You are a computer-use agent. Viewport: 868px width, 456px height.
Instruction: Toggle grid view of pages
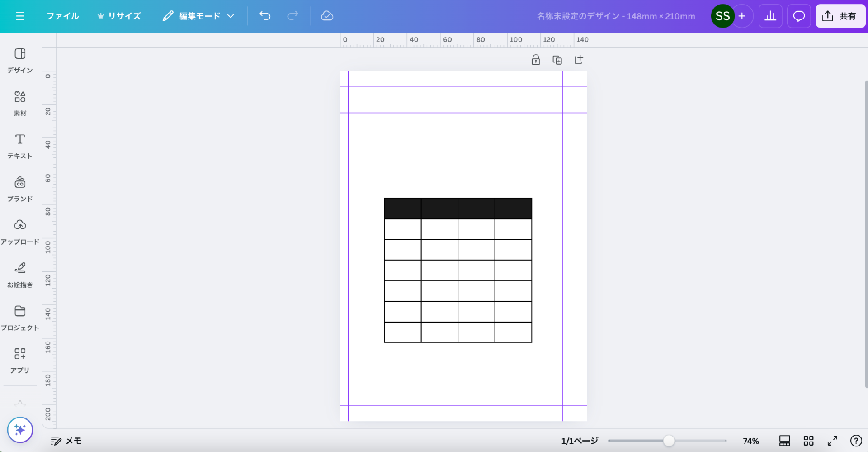coord(808,441)
